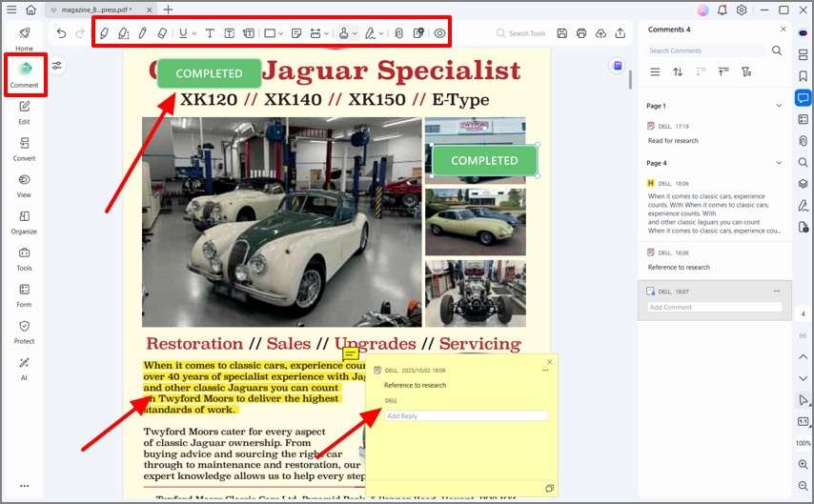
Task: Undo the last action
Action: click(x=61, y=33)
